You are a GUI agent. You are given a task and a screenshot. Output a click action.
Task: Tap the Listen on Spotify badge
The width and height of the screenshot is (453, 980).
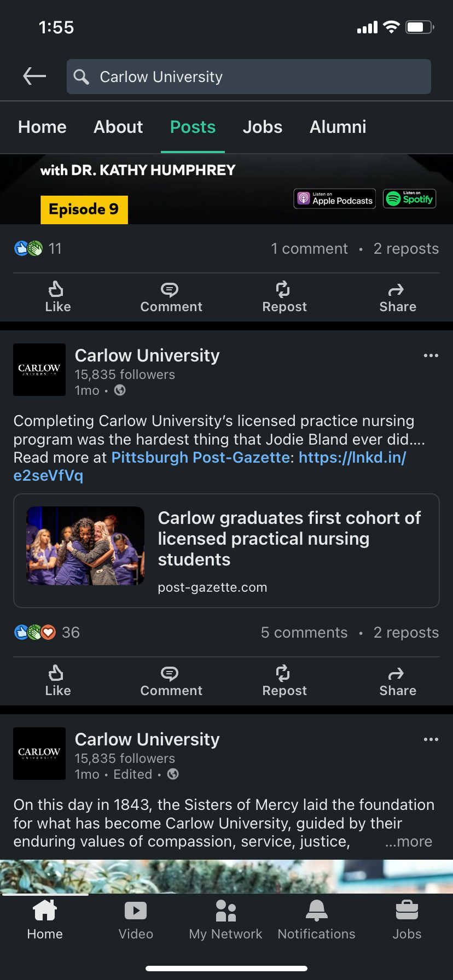click(x=409, y=199)
